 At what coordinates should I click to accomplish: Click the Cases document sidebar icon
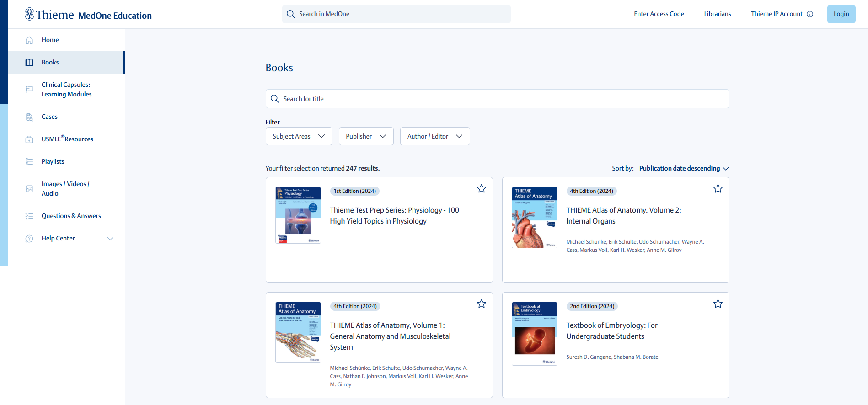click(29, 117)
